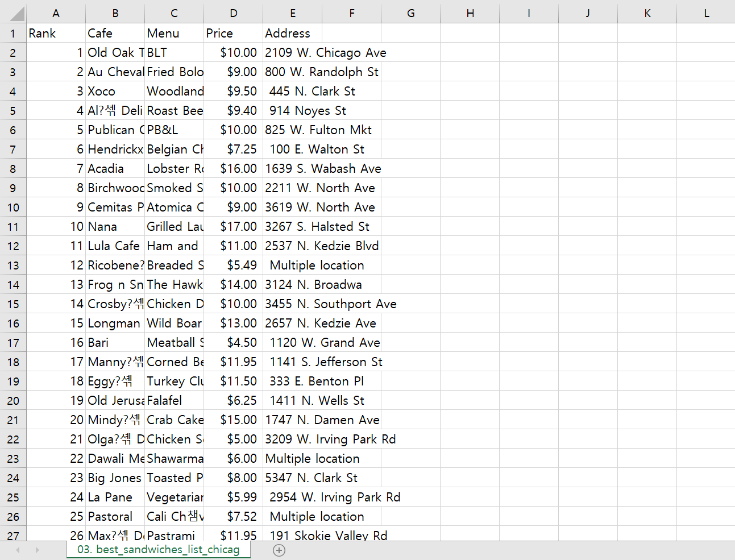This screenshot has height=560, width=735.
Task: Click address 825 W. Fulton Mkt
Action: point(318,130)
